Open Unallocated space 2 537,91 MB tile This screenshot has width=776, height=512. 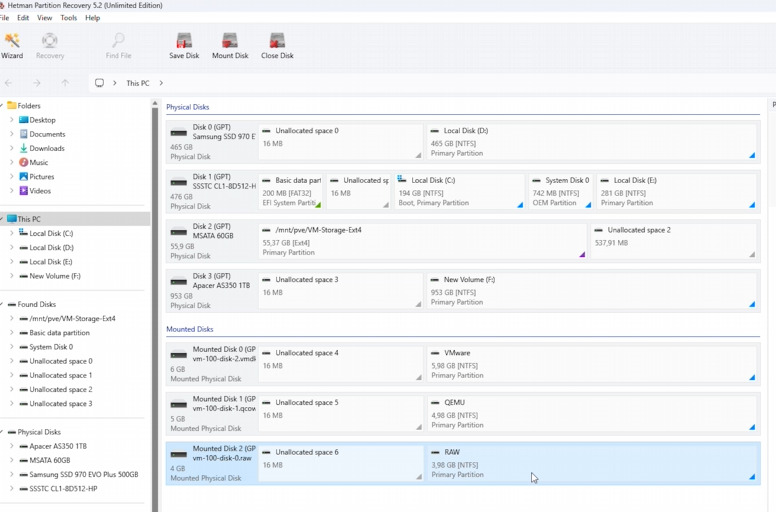pos(674,241)
